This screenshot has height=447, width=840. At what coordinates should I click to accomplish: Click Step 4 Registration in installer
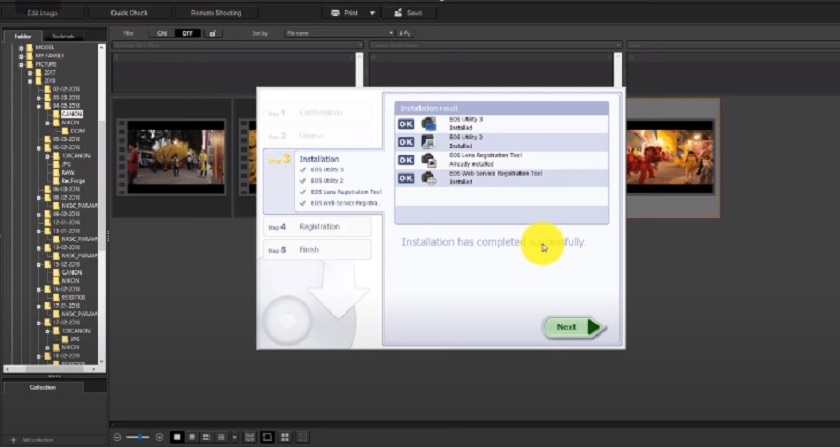pos(318,227)
